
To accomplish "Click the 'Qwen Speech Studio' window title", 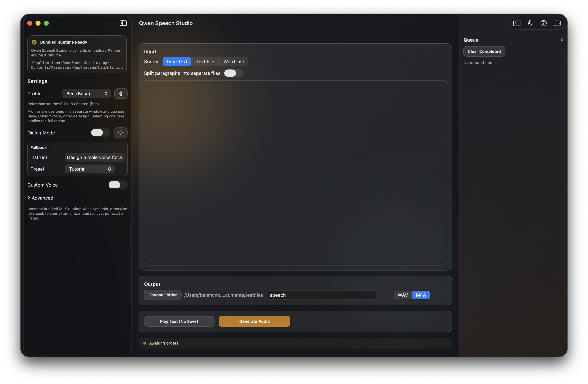I will coord(166,23).
